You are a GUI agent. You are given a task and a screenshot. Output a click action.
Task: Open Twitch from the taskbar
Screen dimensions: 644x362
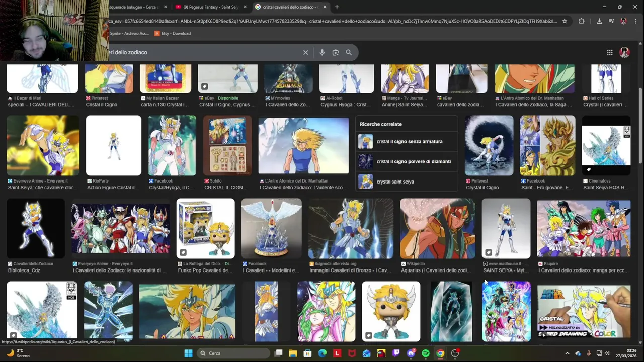396,353
